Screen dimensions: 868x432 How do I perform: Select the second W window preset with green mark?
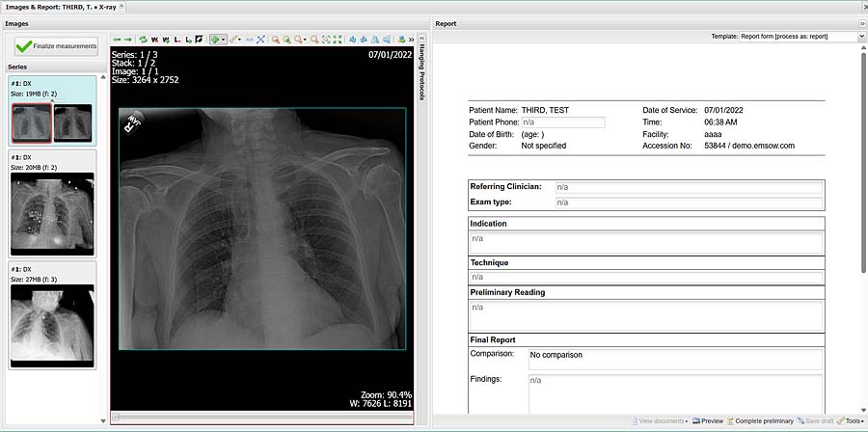point(166,40)
